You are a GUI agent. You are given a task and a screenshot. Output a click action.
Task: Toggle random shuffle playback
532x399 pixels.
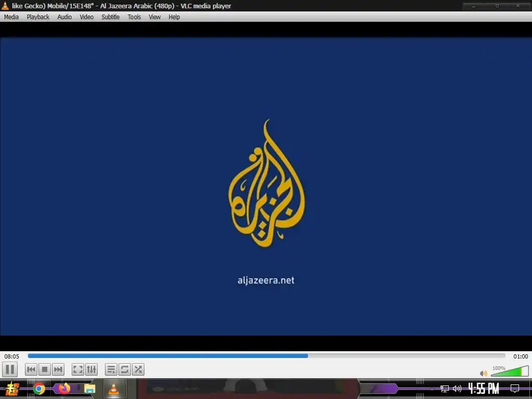(138, 369)
